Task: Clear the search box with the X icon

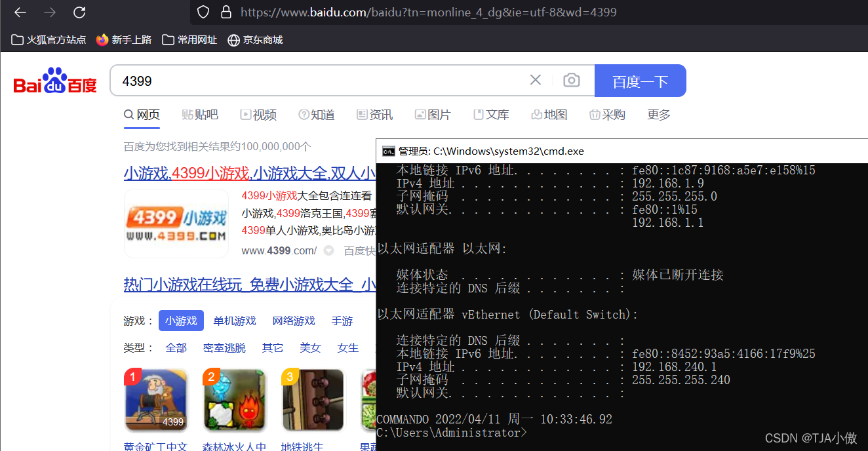Action: point(535,79)
